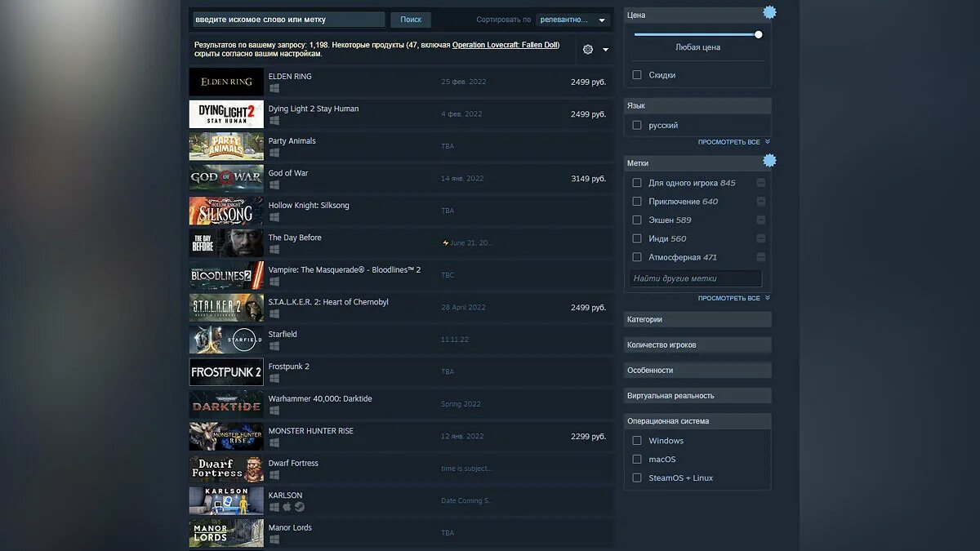Check the macOS operating system filter
The height and width of the screenshot is (551, 980).
(x=637, y=460)
